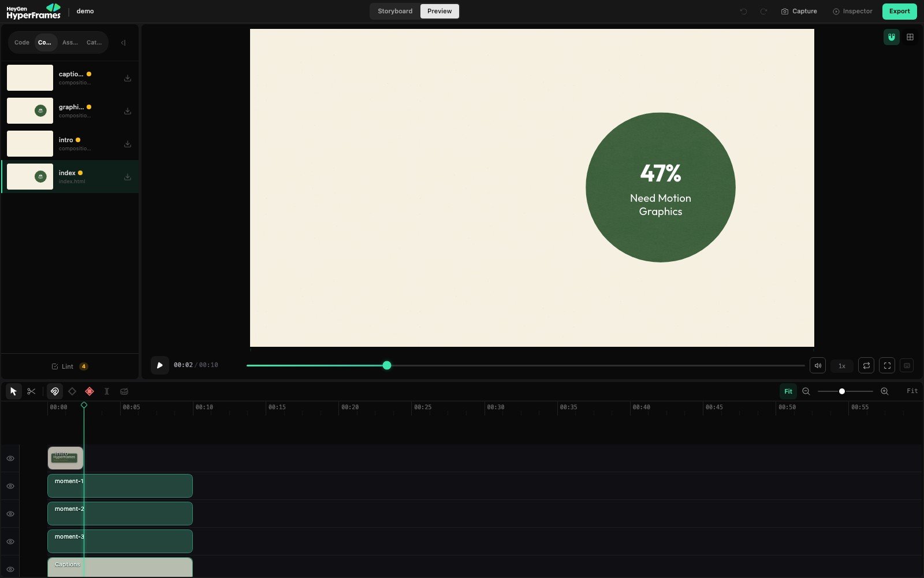The image size is (924, 578).
Task: Switch to the Preview view
Action: pyautogui.click(x=439, y=11)
